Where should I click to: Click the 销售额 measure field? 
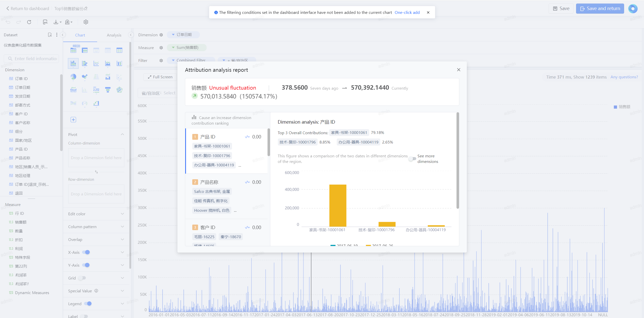tap(21, 222)
